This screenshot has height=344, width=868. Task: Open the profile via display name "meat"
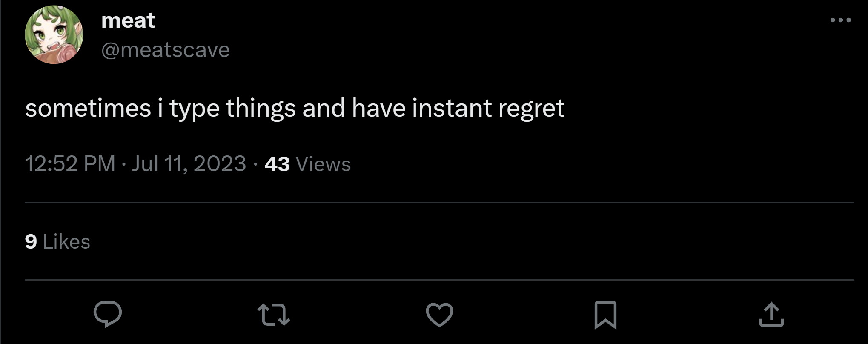pyautogui.click(x=128, y=21)
